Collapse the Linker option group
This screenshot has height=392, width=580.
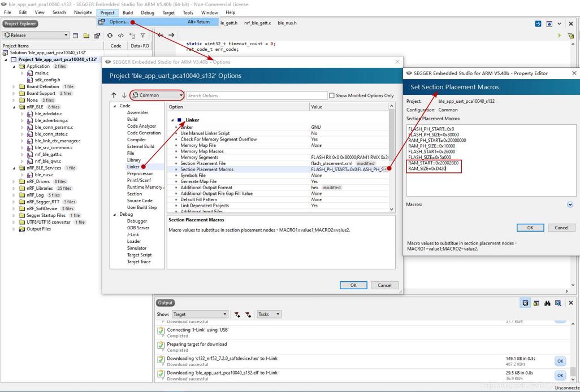click(172, 120)
